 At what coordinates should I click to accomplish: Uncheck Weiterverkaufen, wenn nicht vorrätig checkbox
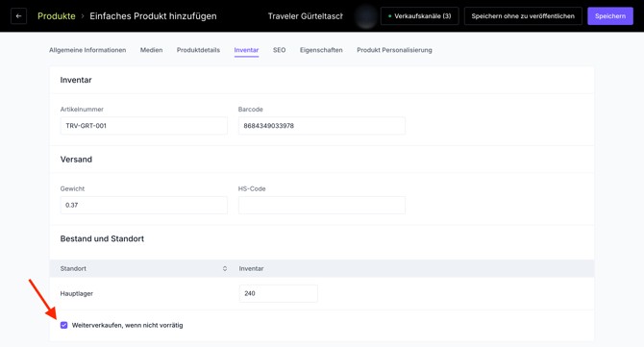[x=63, y=325]
